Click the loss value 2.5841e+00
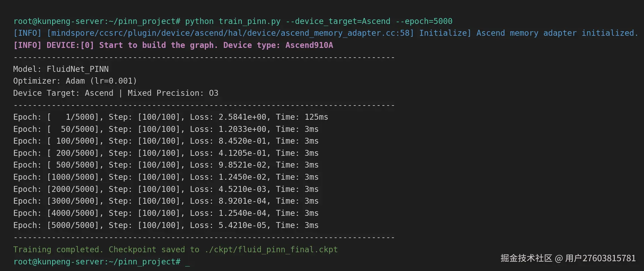644x271 pixels. pos(242,117)
